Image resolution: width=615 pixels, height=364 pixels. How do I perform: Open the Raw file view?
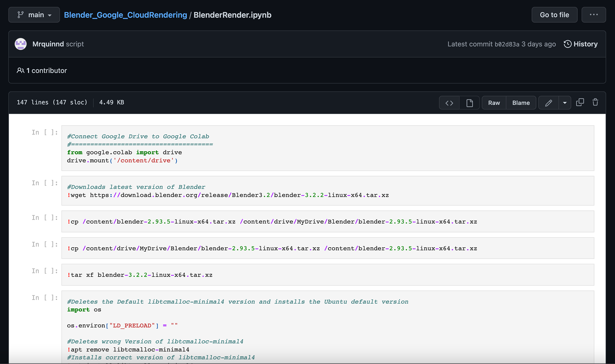494,103
